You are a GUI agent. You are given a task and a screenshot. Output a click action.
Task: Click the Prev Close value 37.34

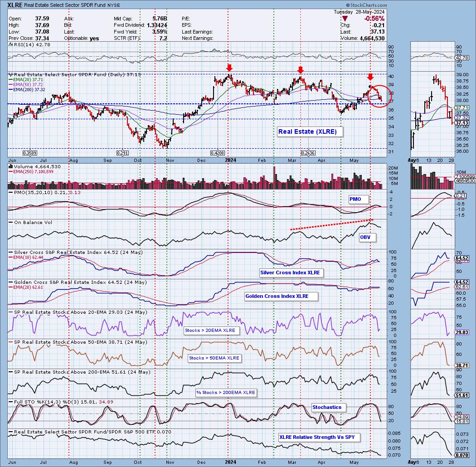click(x=42, y=38)
